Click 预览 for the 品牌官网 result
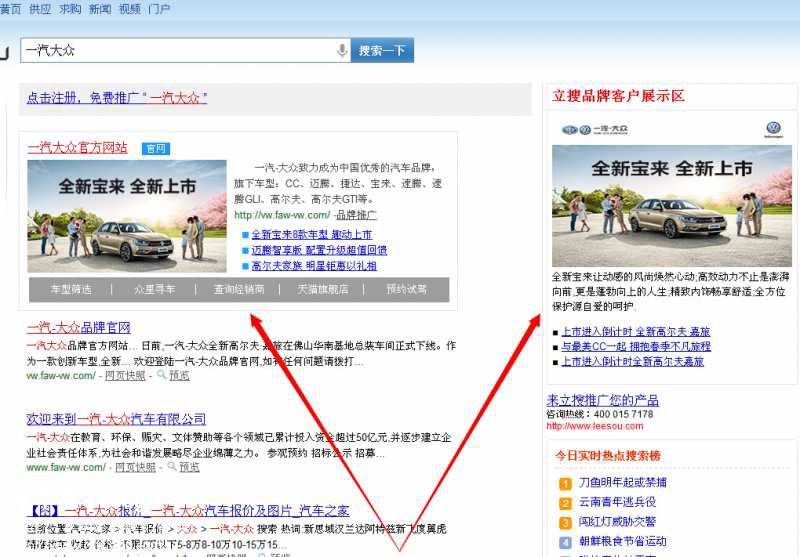The width and height of the screenshot is (800, 557). click(x=179, y=376)
